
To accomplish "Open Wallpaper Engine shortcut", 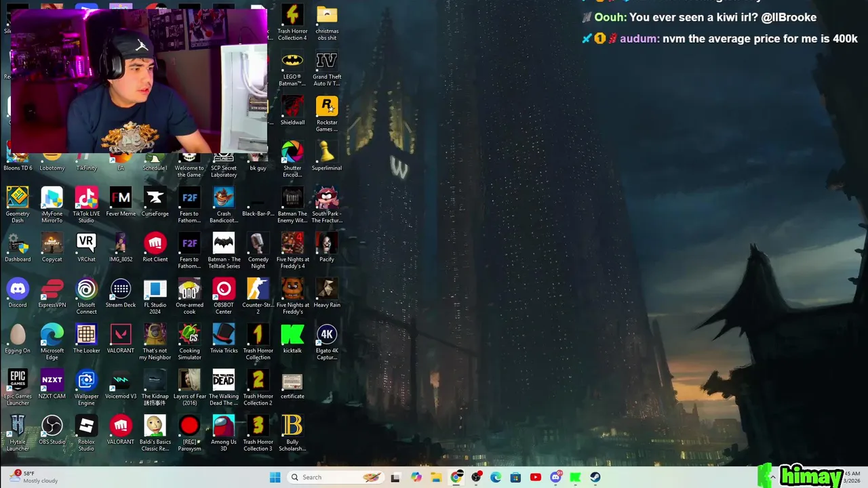I will 86,386.
